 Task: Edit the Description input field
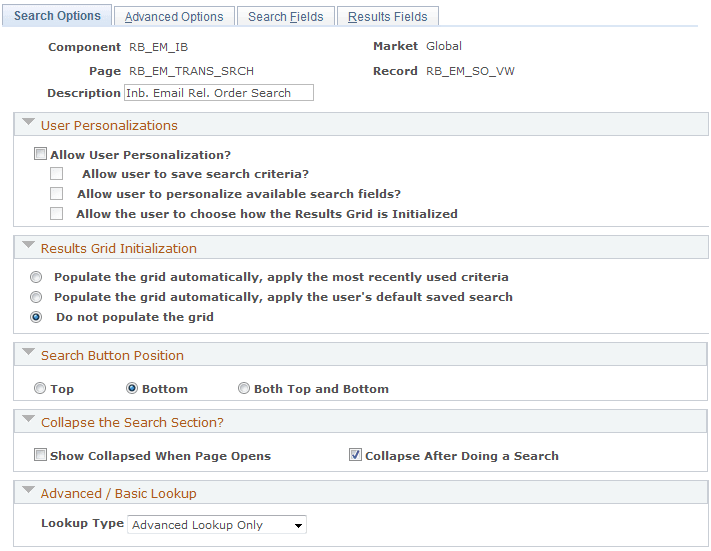tap(219, 93)
